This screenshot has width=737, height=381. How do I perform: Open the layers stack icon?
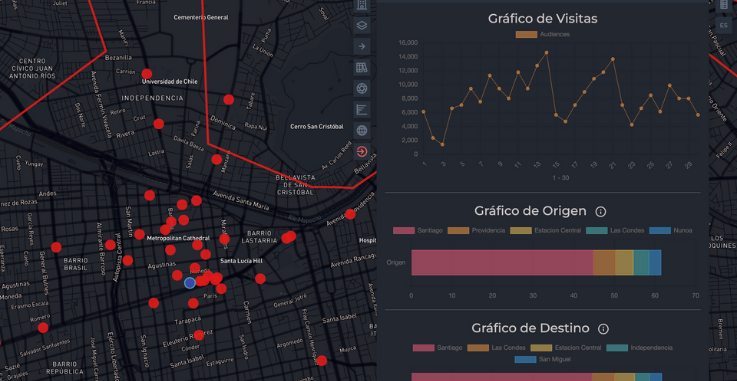pos(361,25)
